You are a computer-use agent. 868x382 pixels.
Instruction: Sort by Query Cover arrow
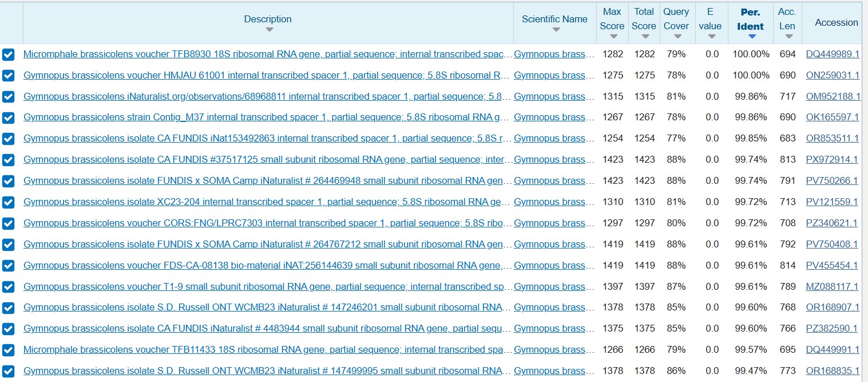click(677, 37)
